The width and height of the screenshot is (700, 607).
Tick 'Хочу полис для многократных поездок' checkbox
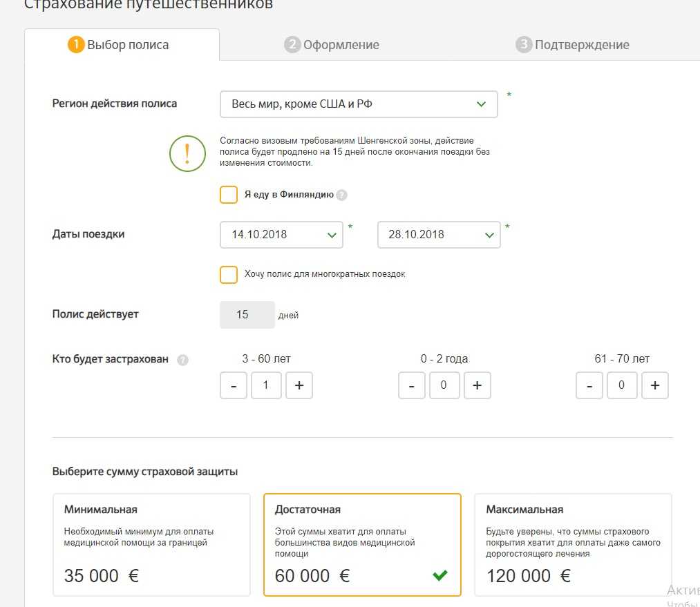(229, 274)
